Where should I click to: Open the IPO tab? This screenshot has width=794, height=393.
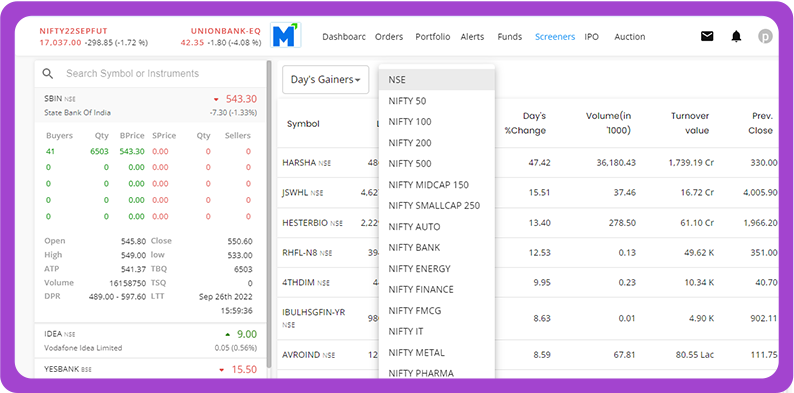pyautogui.click(x=591, y=36)
